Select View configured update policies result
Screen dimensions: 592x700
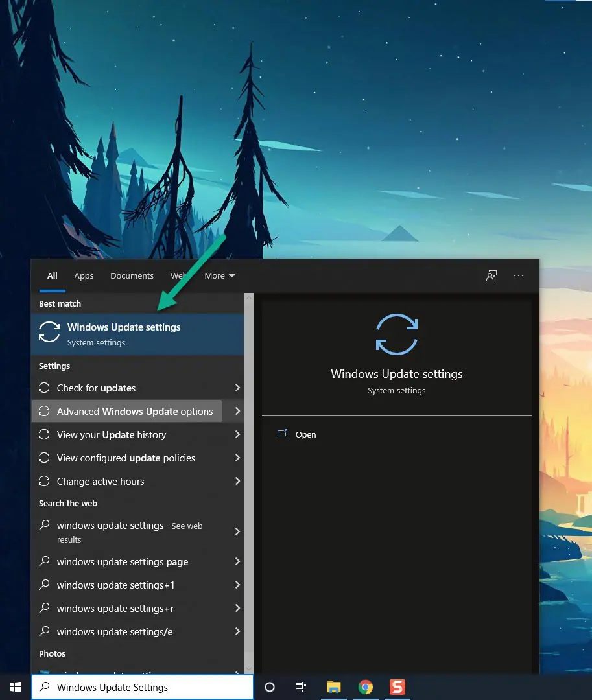pos(137,458)
